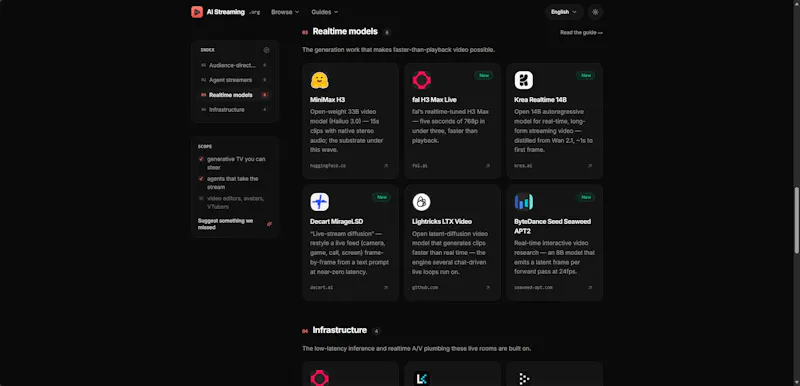
Task: Click the 'Realtime models' section heading
Action: coord(345,32)
